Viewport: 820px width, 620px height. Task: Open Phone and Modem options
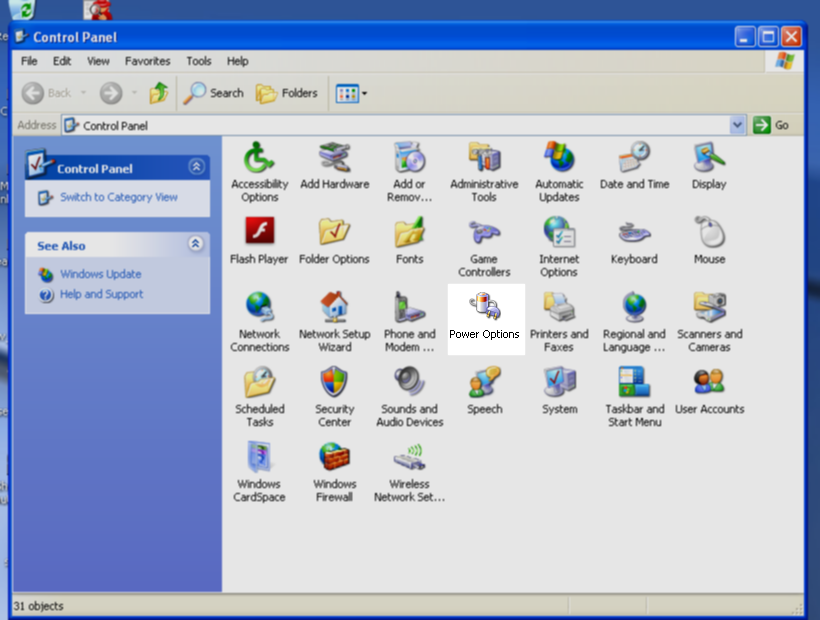pyautogui.click(x=409, y=322)
